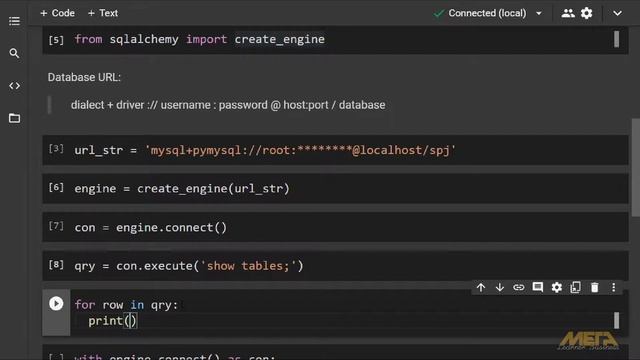The height and width of the screenshot is (360, 640).
Task: Add a new Code cell
Action: pyautogui.click(x=57, y=13)
